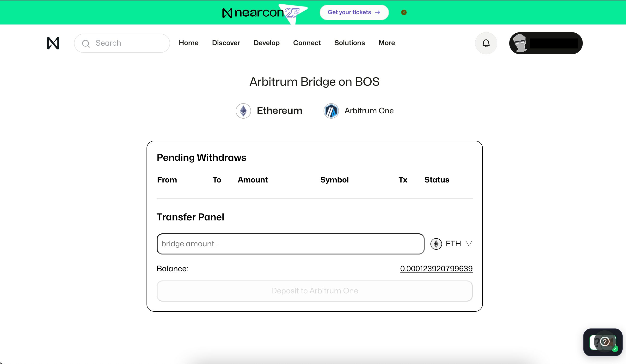Focus the Search input field
The height and width of the screenshot is (364, 626).
[x=122, y=43]
